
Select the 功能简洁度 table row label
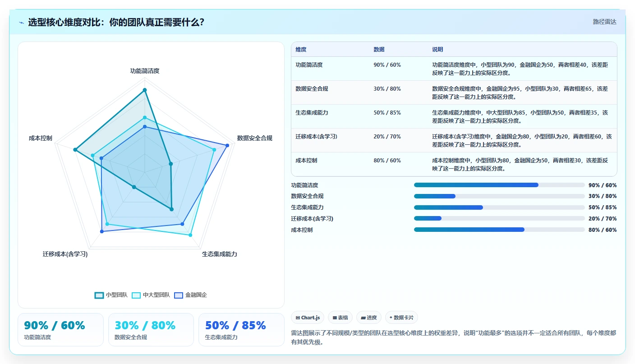[x=309, y=65]
